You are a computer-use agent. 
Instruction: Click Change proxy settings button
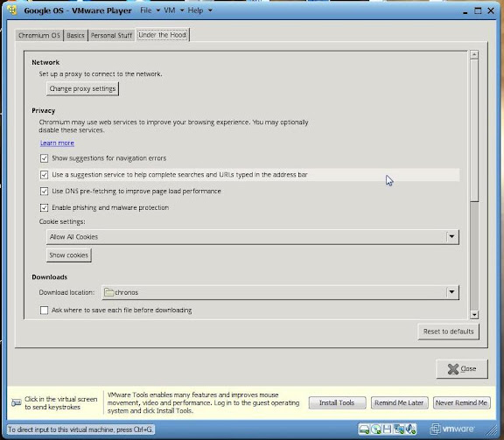point(82,88)
